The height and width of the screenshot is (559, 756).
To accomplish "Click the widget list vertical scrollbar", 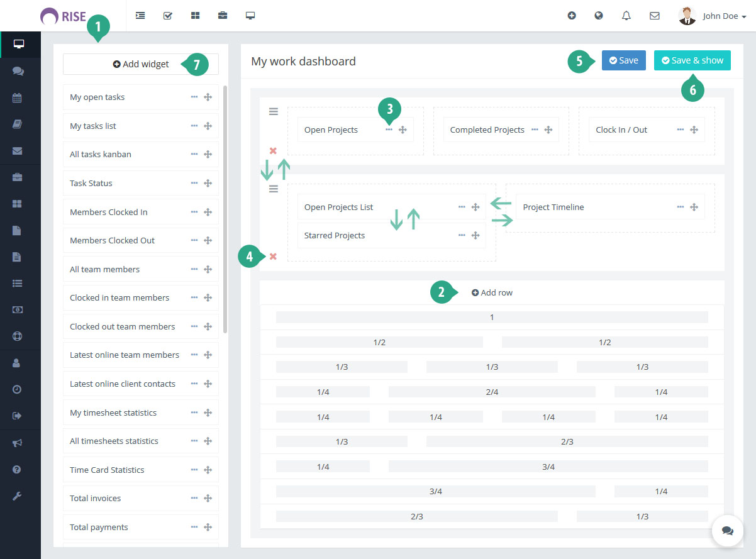I will [x=225, y=208].
